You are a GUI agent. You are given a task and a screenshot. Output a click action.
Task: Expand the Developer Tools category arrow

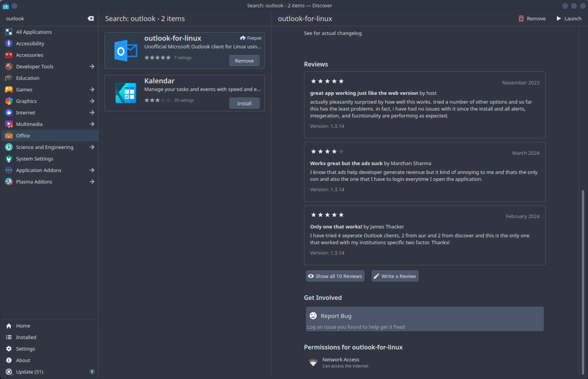pyautogui.click(x=92, y=67)
